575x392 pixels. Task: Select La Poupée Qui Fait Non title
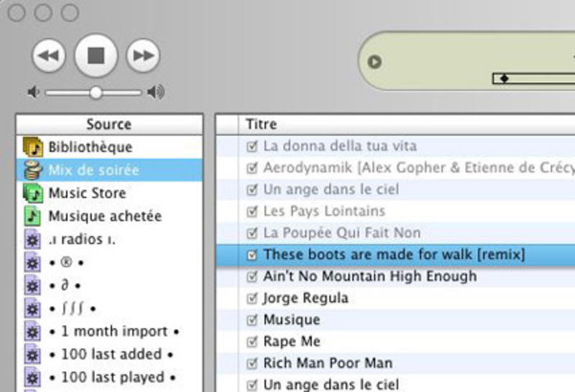coord(342,233)
